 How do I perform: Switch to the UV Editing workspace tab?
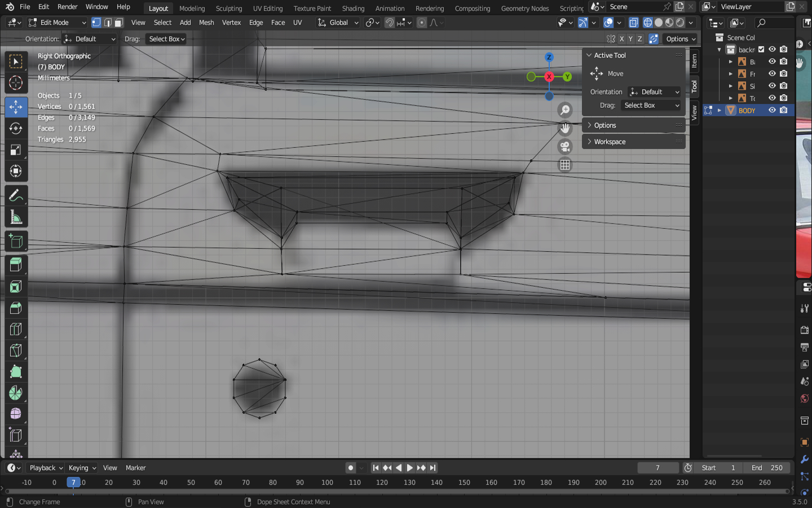point(267,8)
